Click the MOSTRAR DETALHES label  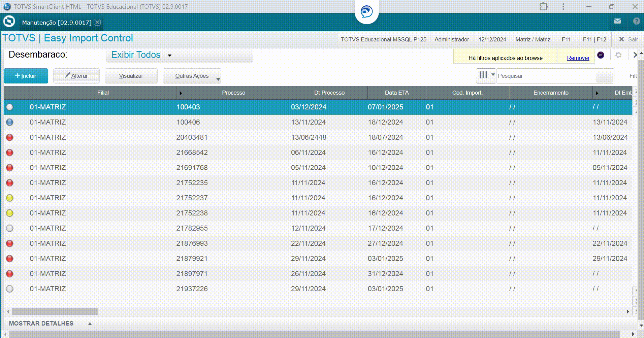tap(41, 324)
